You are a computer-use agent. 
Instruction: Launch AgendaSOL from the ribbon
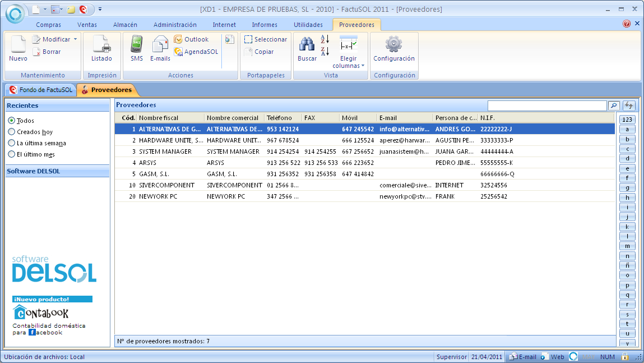click(x=196, y=52)
